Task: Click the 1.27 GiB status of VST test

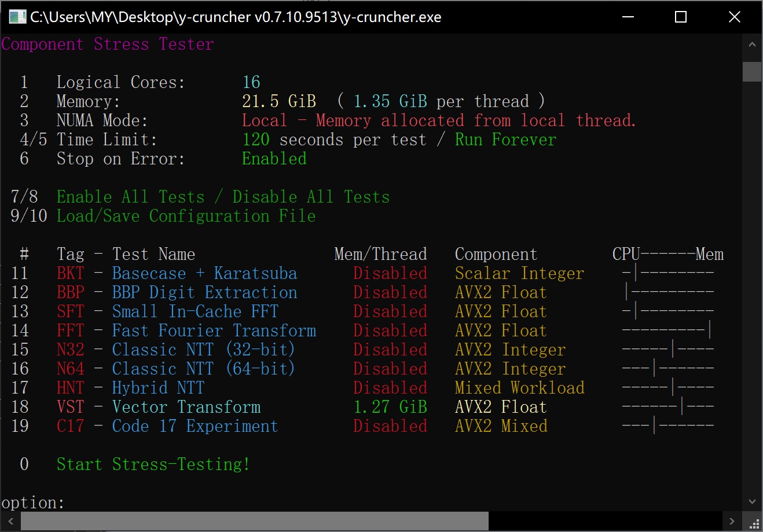Action: (x=390, y=407)
